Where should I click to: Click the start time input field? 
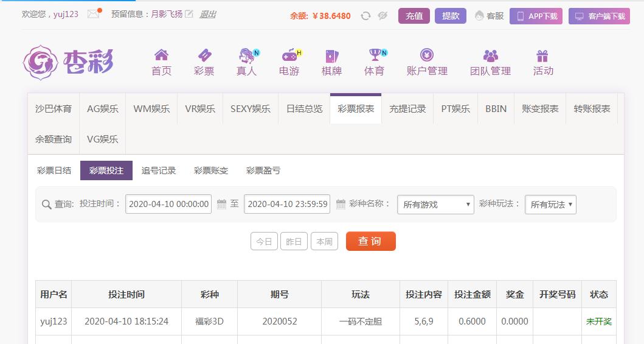point(168,204)
